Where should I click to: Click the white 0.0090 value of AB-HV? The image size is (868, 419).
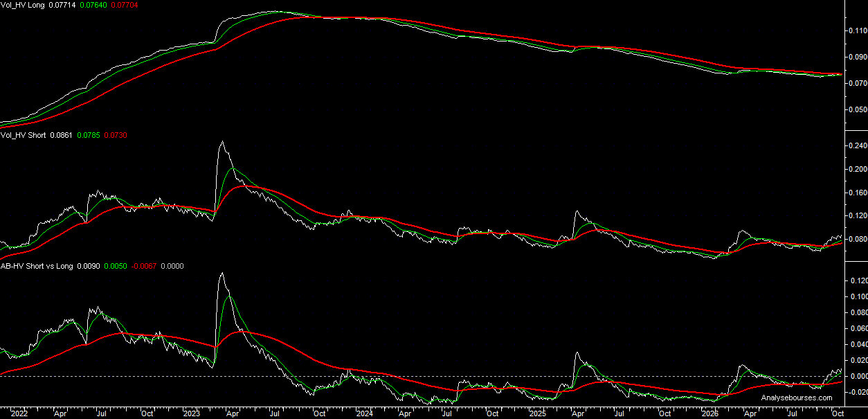[x=89, y=265]
